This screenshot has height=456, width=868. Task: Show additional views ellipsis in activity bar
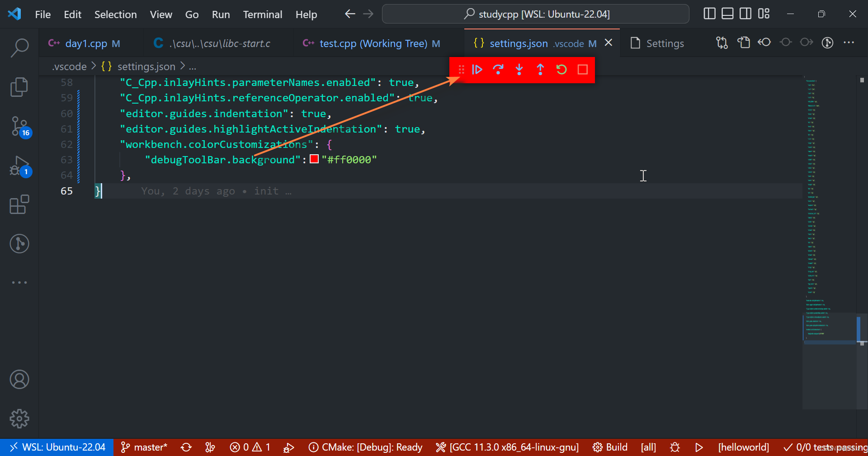point(19,282)
